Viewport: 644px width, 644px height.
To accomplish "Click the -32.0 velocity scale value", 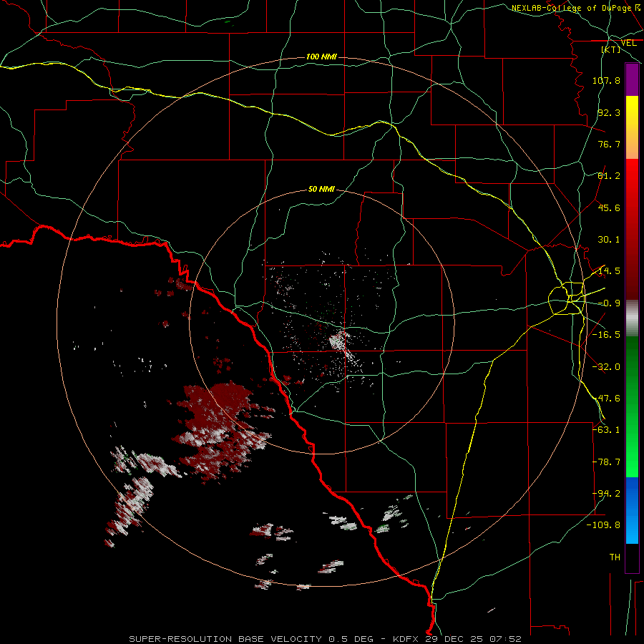I will 606,367.
